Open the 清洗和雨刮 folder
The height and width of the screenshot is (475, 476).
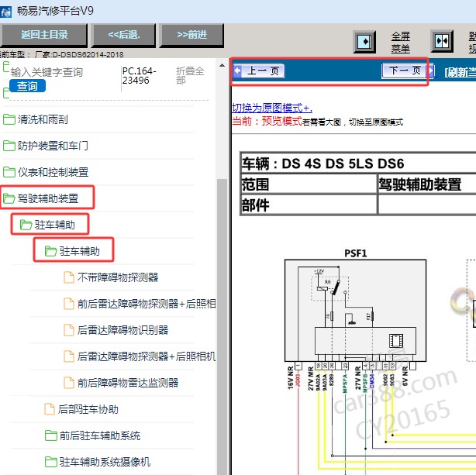[43, 119]
